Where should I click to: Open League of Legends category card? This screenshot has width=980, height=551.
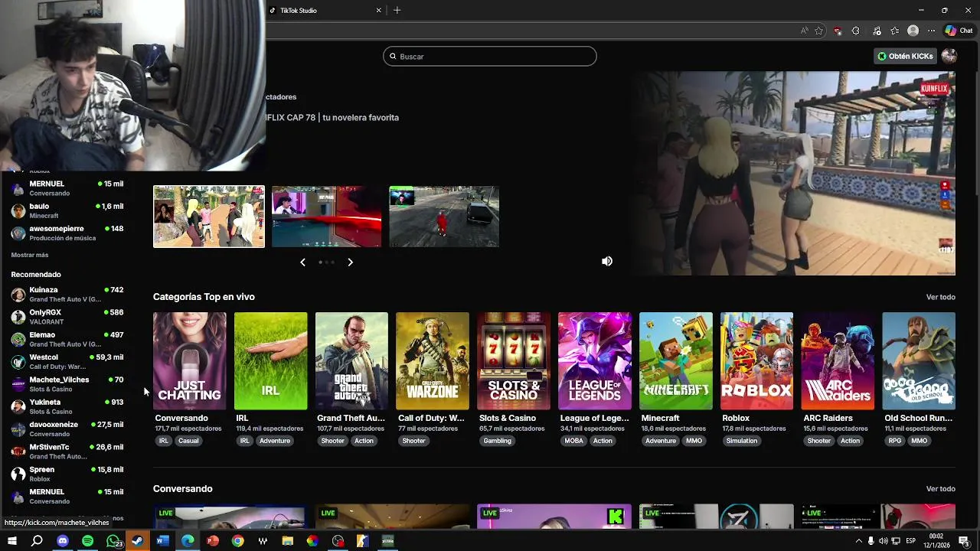tap(595, 360)
